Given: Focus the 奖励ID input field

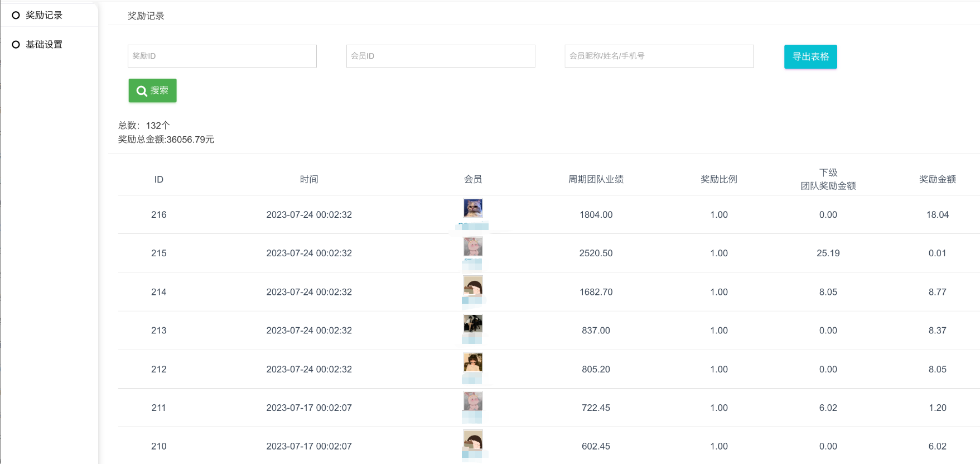Looking at the screenshot, I should pos(222,56).
